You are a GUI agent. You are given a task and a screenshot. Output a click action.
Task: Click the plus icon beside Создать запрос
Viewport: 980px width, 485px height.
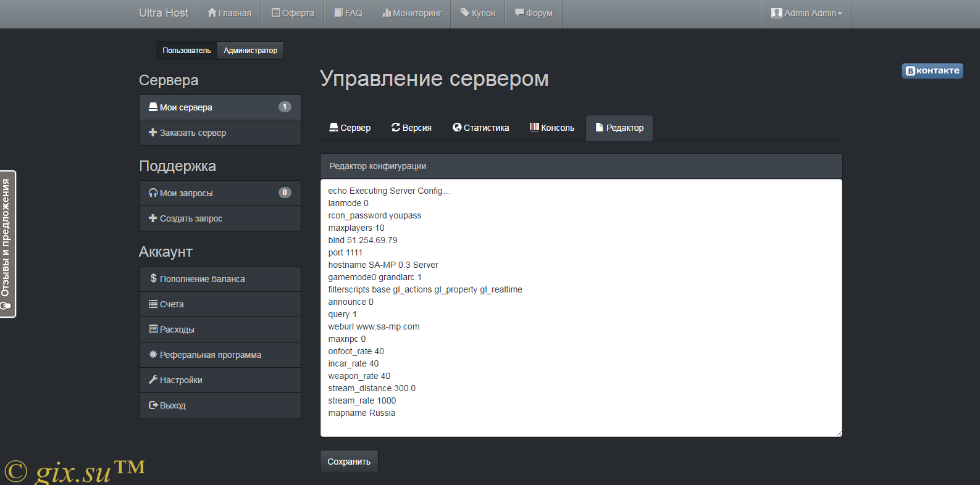153,218
